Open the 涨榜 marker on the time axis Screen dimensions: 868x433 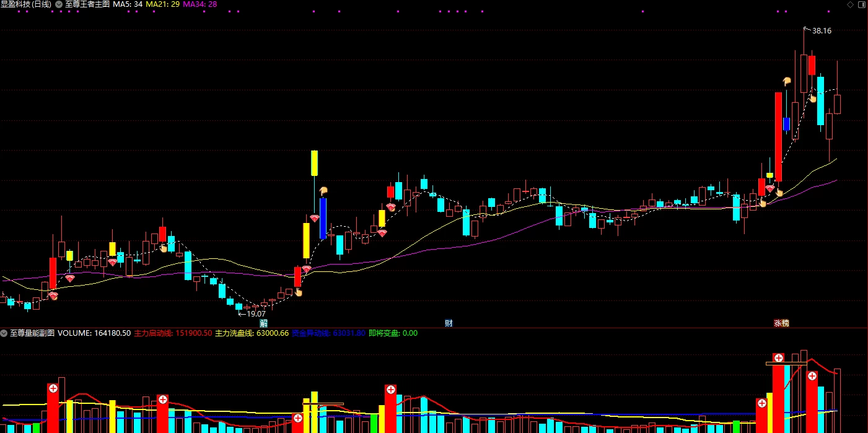[781, 323]
